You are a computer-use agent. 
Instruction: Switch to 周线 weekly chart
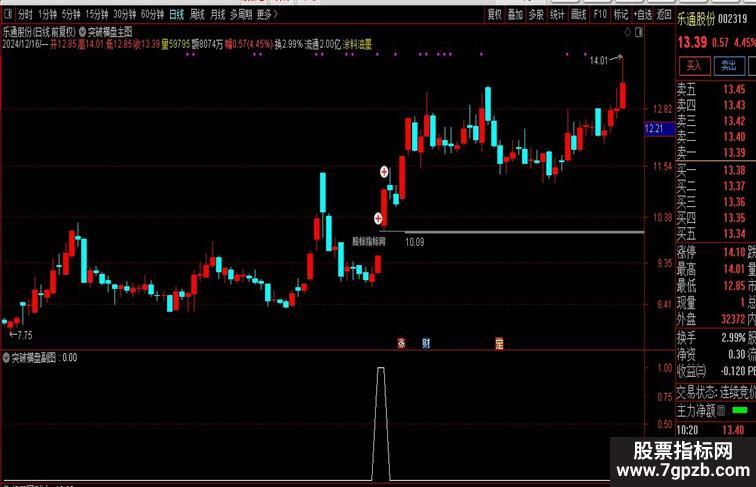pos(197,15)
